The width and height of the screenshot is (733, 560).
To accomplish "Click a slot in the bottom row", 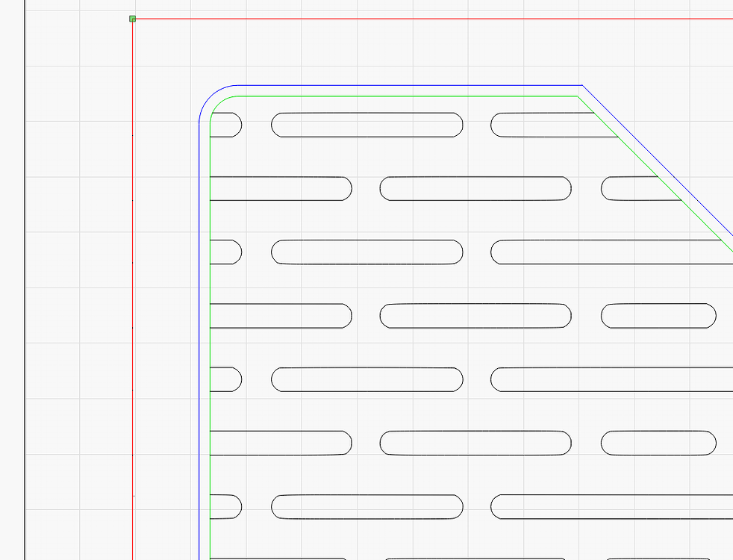I will (x=366, y=506).
